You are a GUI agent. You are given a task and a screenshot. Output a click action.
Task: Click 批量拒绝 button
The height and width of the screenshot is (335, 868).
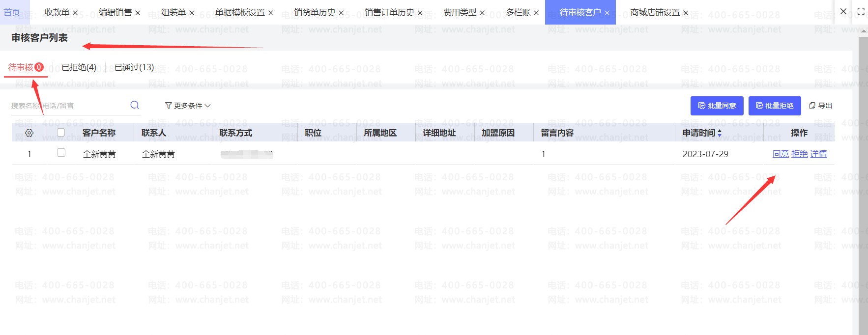775,106
